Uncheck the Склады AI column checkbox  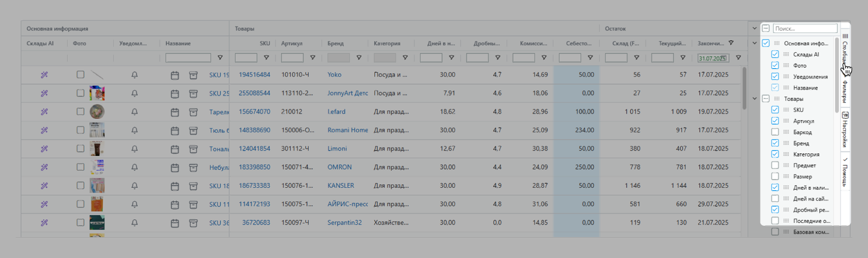[x=775, y=54]
